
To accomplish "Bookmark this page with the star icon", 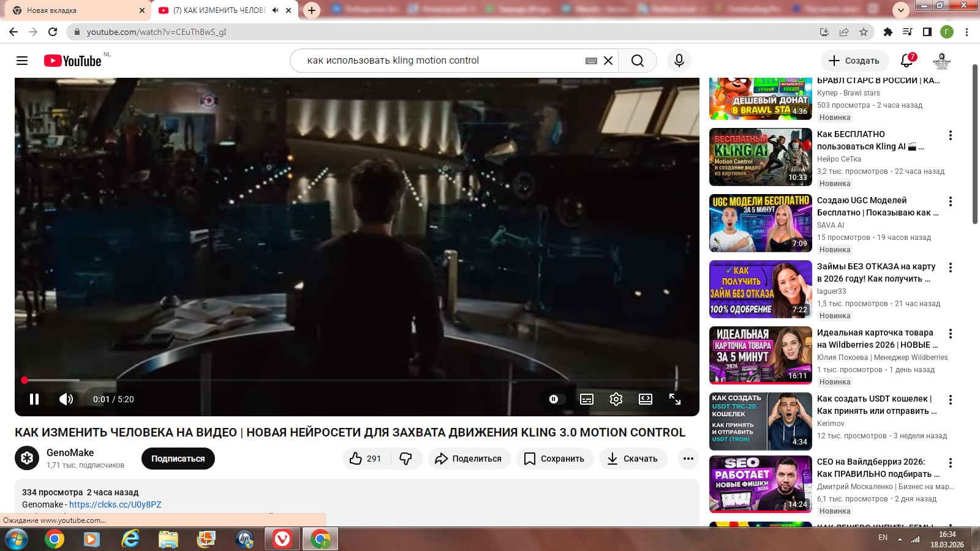I will (x=864, y=32).
